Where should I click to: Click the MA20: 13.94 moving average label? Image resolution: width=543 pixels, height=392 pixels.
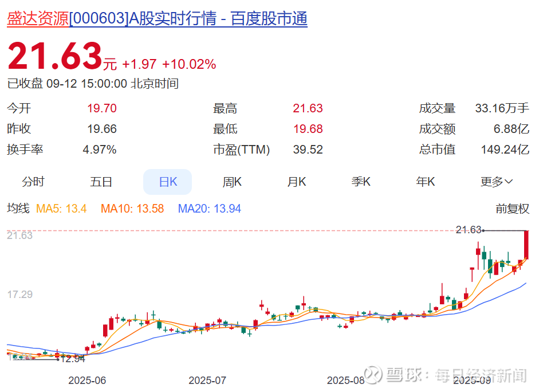[210, 209]
